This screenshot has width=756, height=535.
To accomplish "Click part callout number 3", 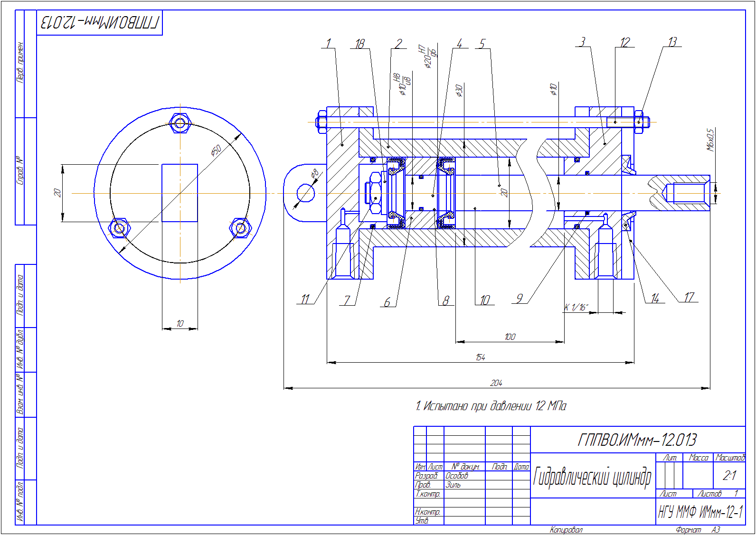I will tap(583, 42).
